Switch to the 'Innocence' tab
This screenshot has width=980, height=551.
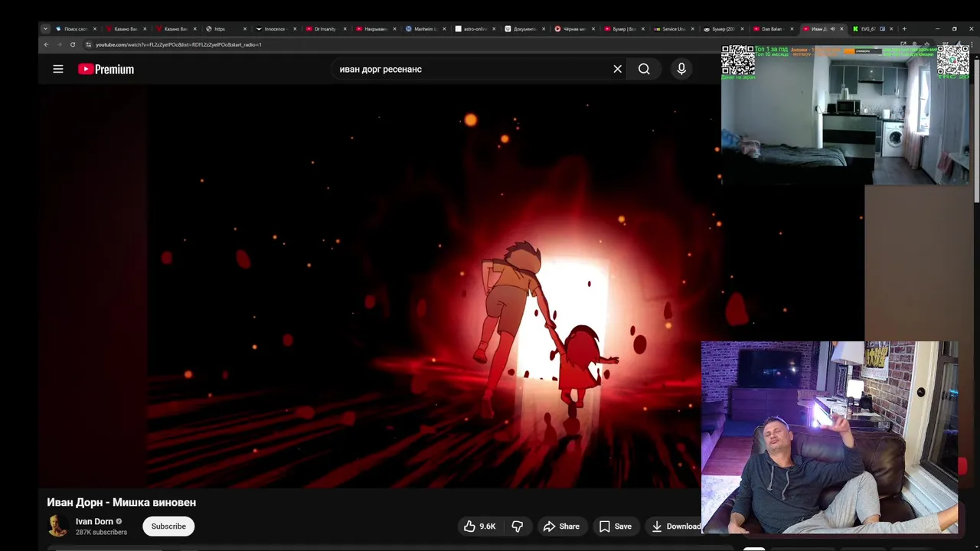click(x=274, y=29)
